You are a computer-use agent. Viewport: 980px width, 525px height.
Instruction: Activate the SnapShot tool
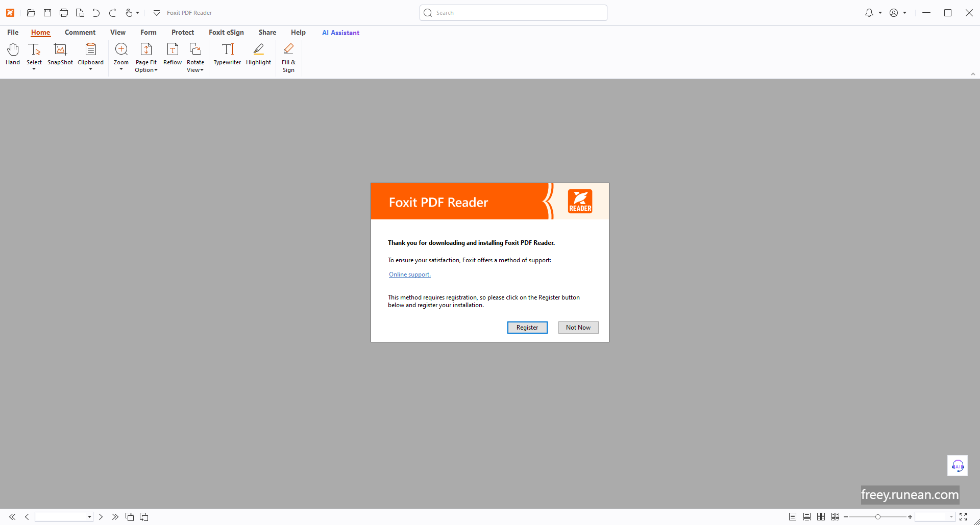[x=60, y=55]
